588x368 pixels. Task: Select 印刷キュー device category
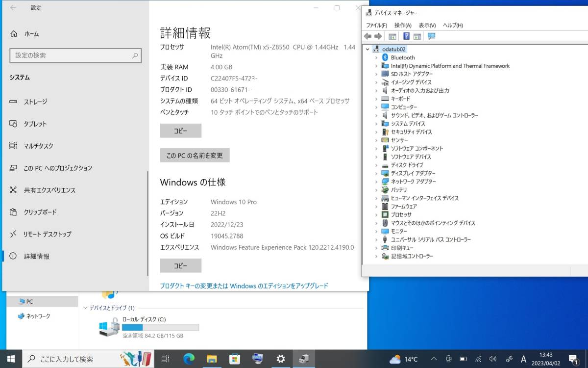402,248
